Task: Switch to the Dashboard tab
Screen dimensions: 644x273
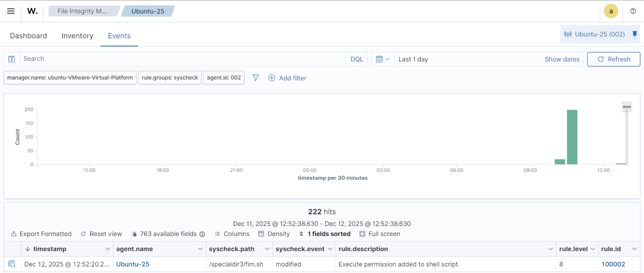Action: [28, 36]
